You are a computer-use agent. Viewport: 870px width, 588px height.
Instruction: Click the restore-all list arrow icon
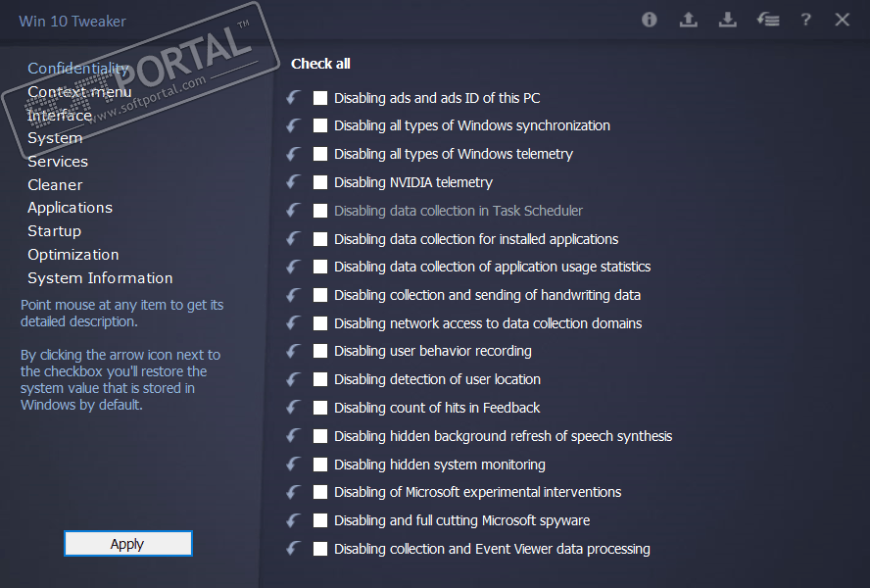[768, 20]
